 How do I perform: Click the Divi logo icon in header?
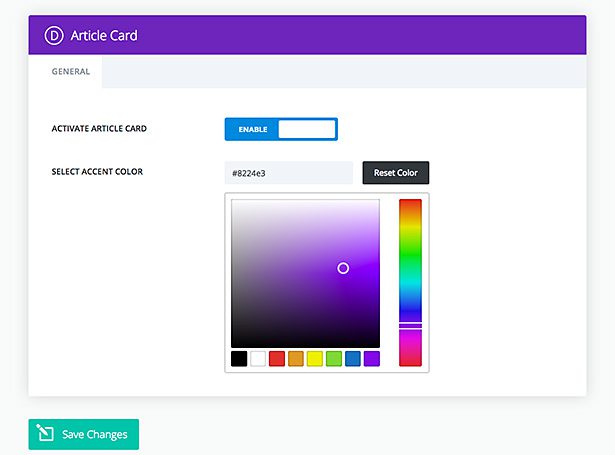coord(54,35)
